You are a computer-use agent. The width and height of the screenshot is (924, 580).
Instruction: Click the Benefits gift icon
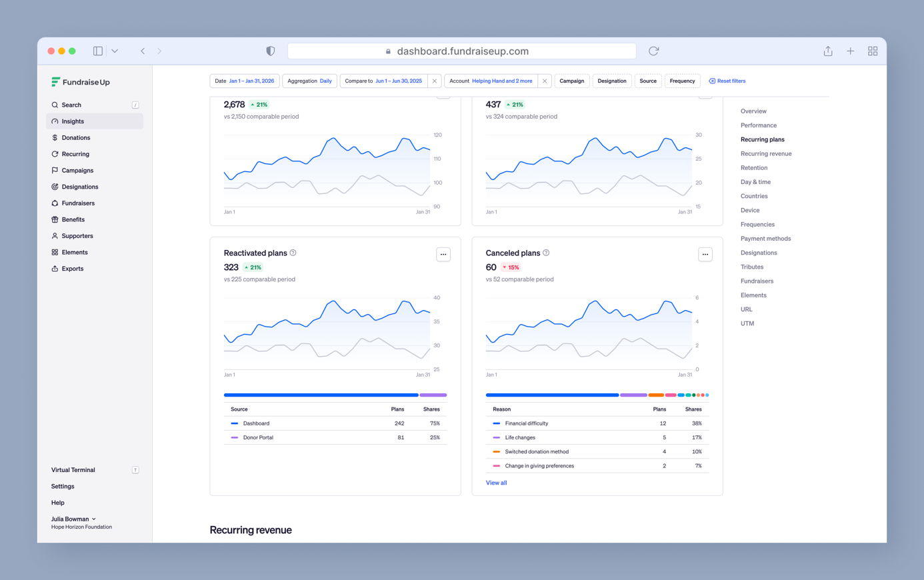tap(55, 219)
